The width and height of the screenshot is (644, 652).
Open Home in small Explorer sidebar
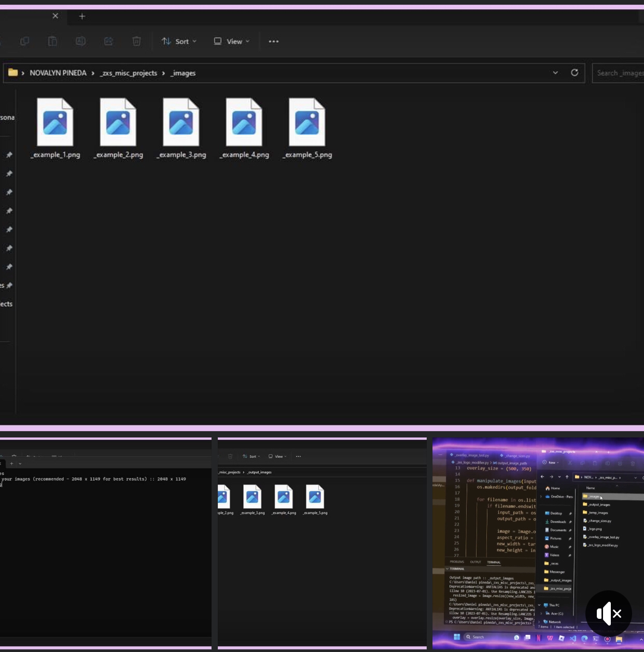point(553,488)
